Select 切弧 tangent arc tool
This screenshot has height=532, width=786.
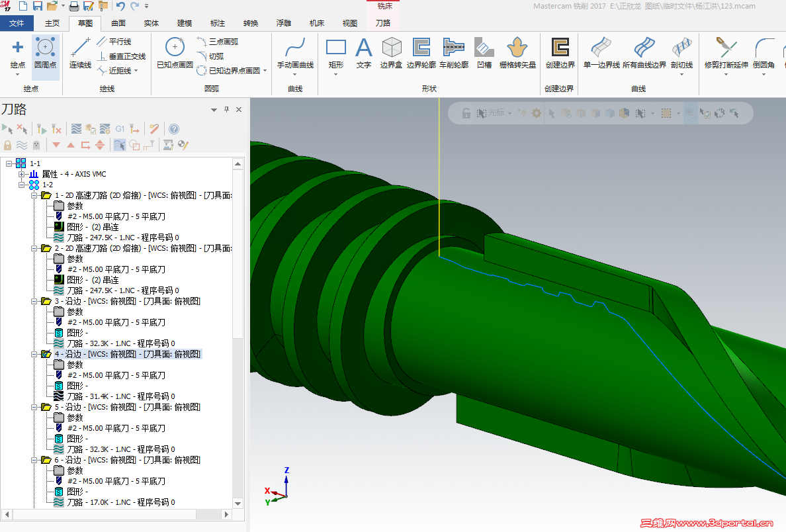pyautogui.click(x=210, y=56)
